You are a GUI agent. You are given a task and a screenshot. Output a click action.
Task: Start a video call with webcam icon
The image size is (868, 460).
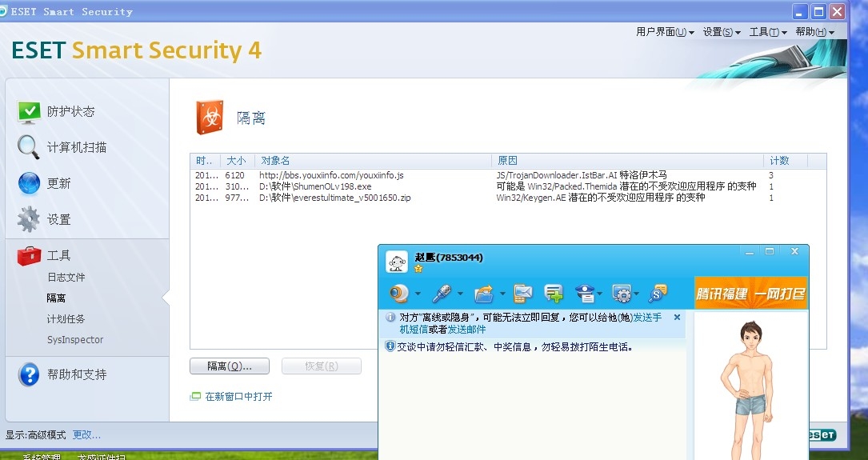398,293
